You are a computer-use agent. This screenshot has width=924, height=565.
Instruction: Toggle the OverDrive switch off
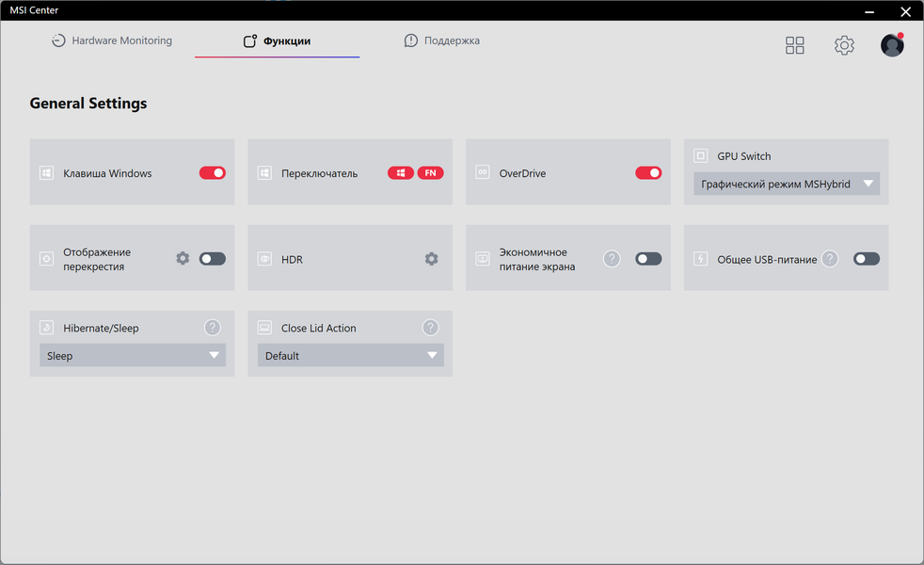(648, 173)
